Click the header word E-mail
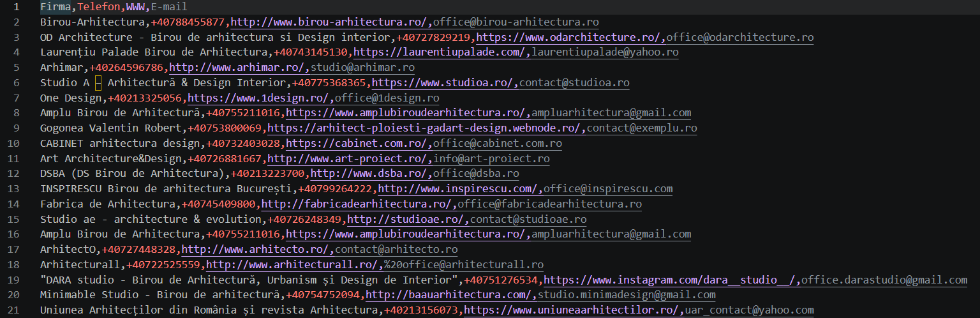980x318 pixels. click(169, 7)
